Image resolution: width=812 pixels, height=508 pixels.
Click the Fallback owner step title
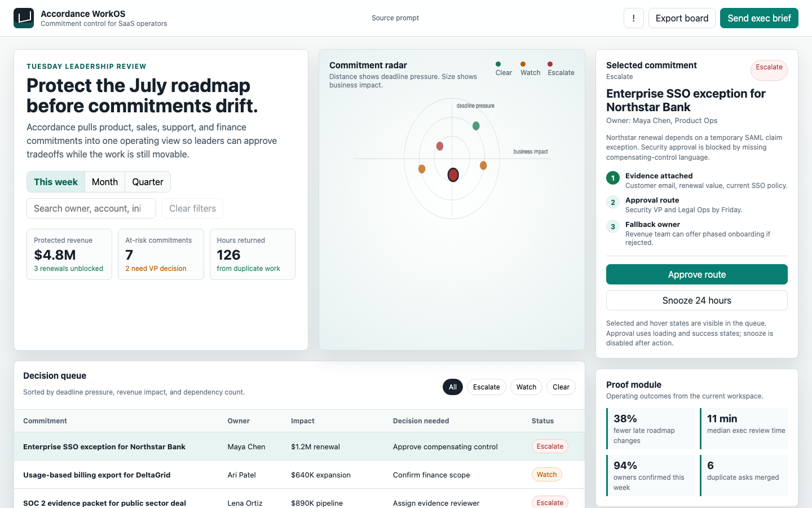point(652,225)
